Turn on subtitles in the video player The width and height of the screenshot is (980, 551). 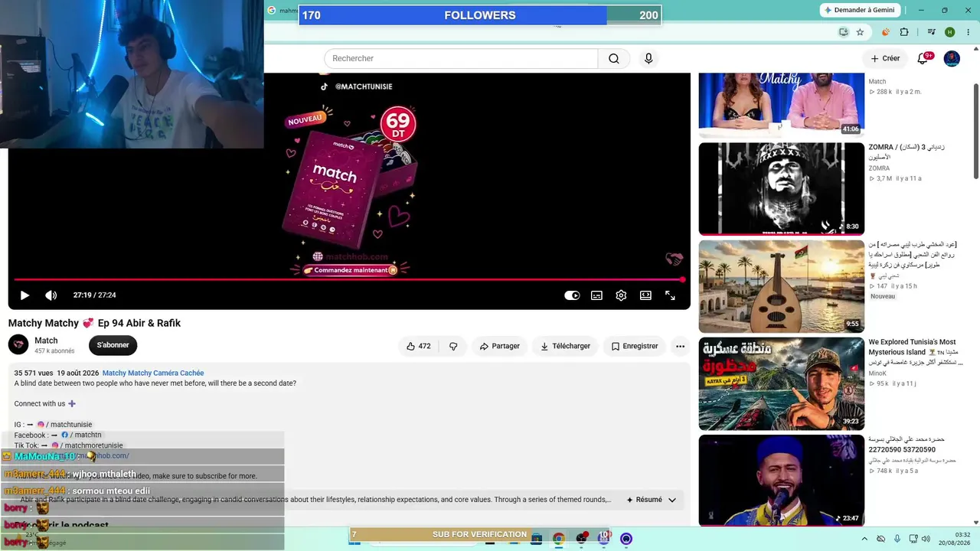pos(596,295)
